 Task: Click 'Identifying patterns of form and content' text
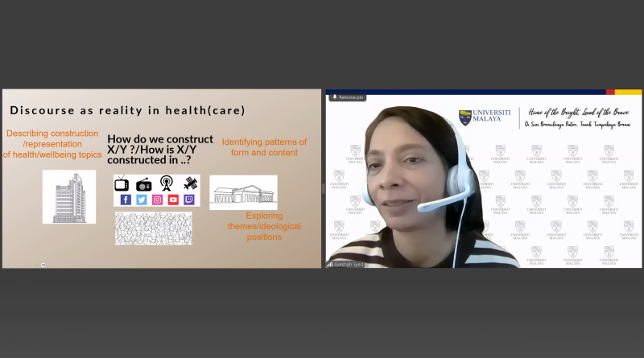point(264,147)
